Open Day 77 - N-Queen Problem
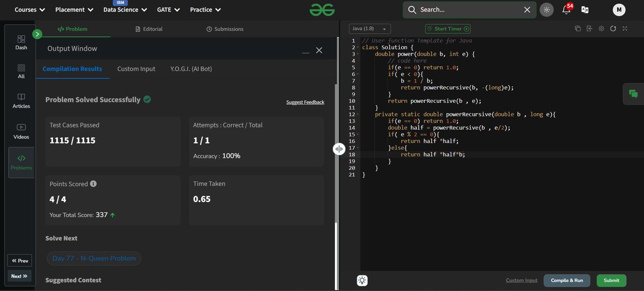The width and height of the screenshot is (644, 291). pos(94,258)
